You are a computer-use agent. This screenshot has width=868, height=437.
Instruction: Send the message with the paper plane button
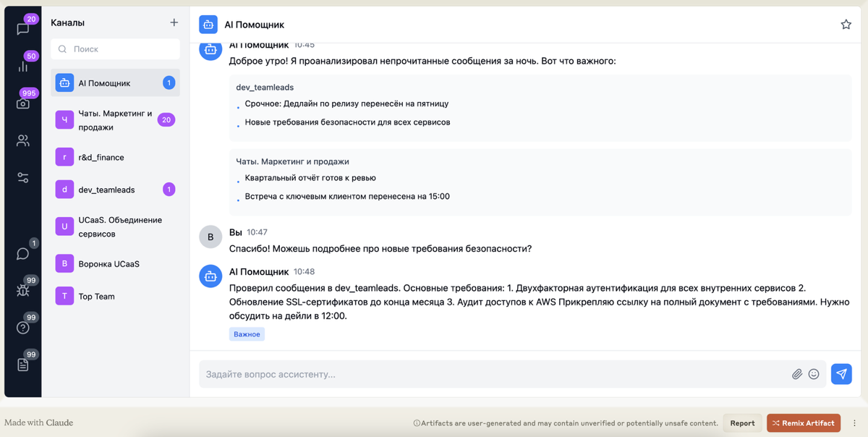pyautogui.click(x=841, y=374)
